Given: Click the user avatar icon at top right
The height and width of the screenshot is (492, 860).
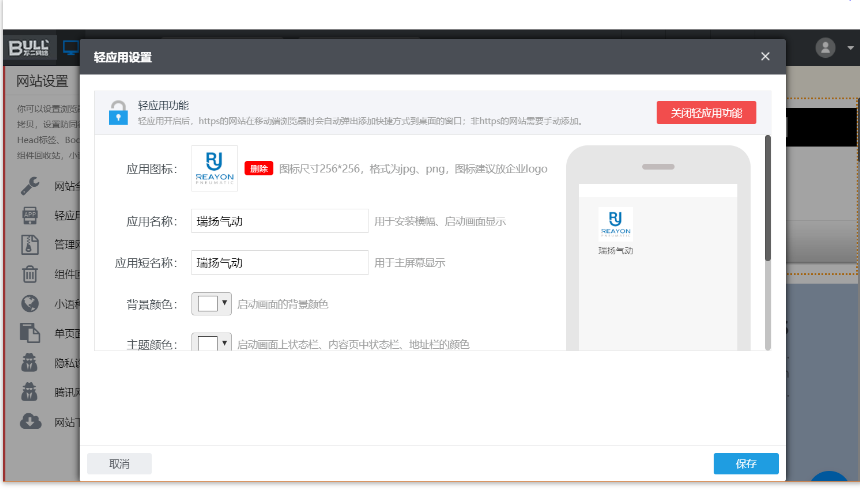Looking at the screenshot, I should click(825, 47).
